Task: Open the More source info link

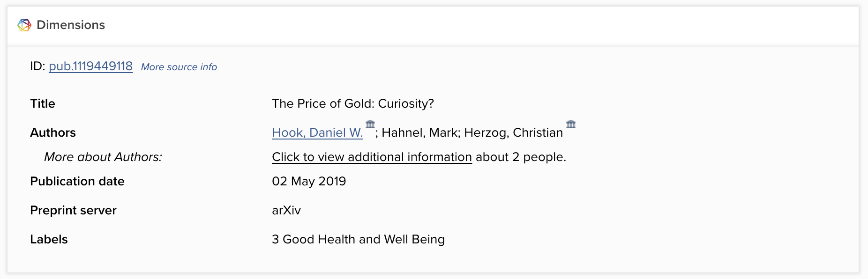Action: pyautogui.click(x=179, y=67)
